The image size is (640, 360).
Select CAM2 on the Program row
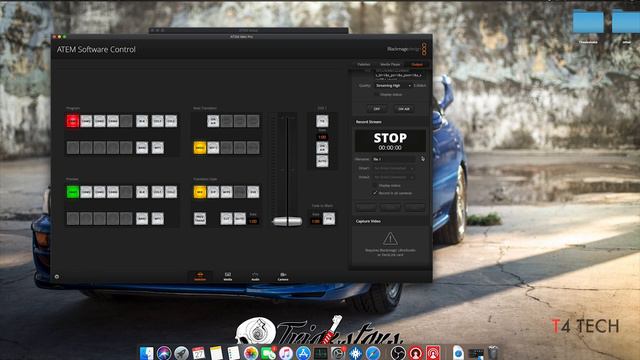coord(86,121)
